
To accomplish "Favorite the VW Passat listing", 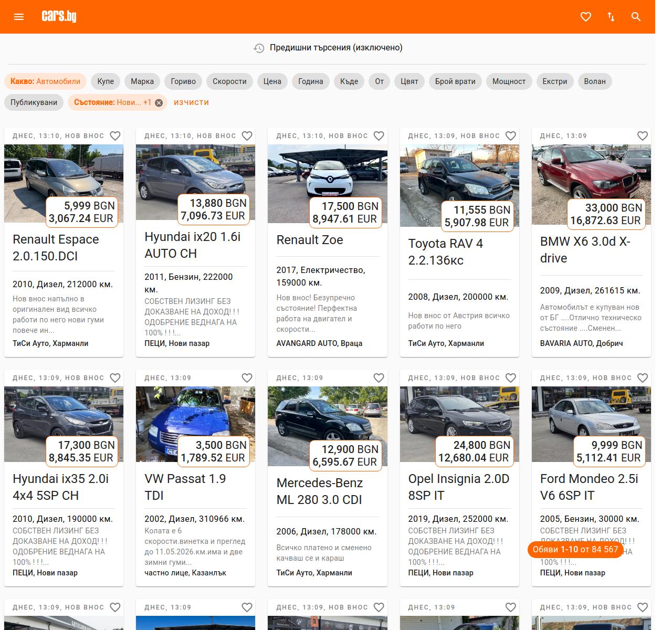I will coord(247,378).
